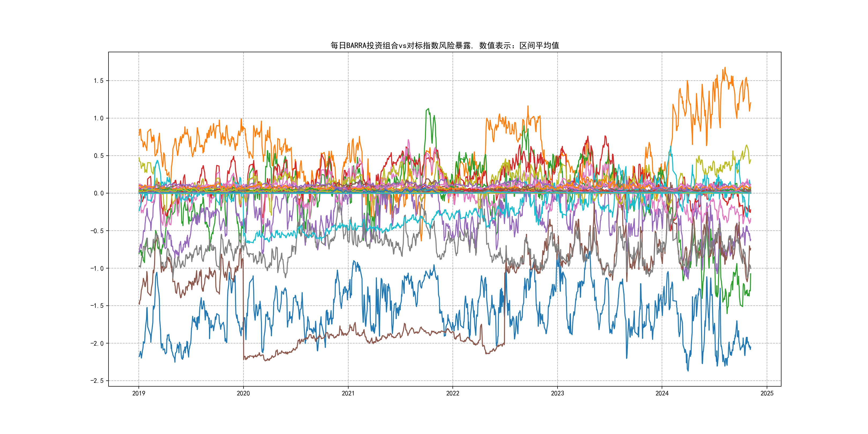The width and height of the screenshot is (868, 434).
Task: Click the orange line's highest peak in 2024
Action: point(725,68)
